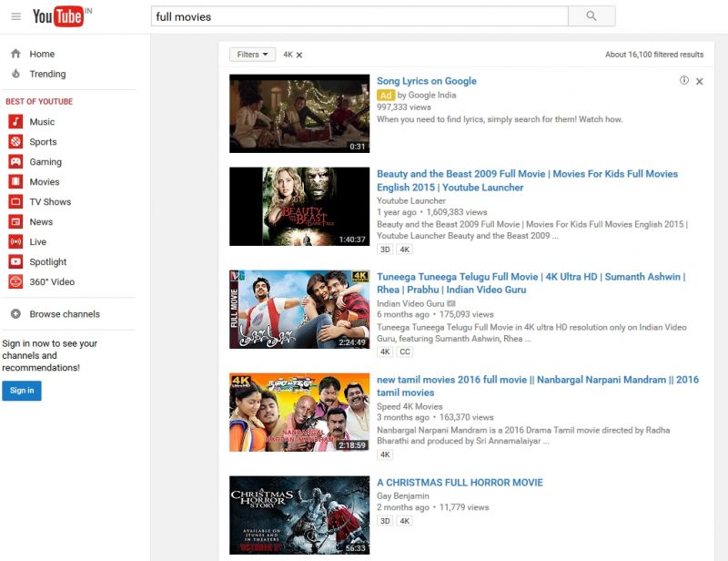Play the Song Lyrics ad thumbnail
Viewport: 728px width, 561px height.
click(x=299, y=114)
